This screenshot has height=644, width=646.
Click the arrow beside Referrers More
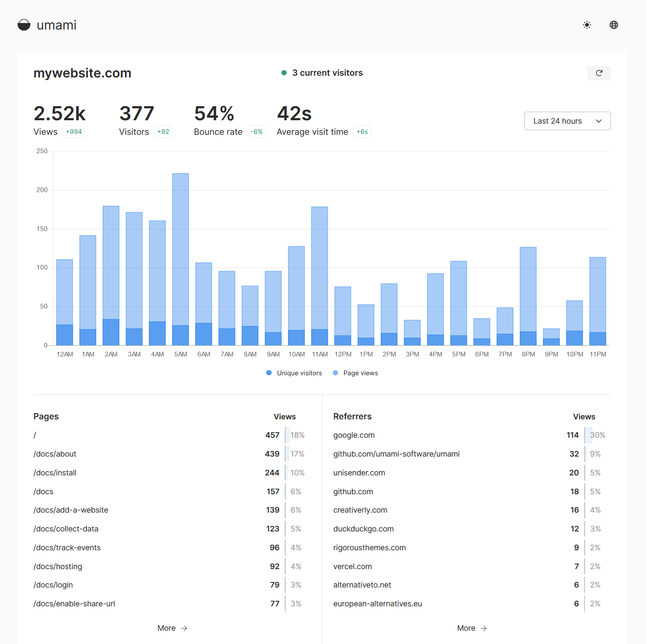[484, 628]
